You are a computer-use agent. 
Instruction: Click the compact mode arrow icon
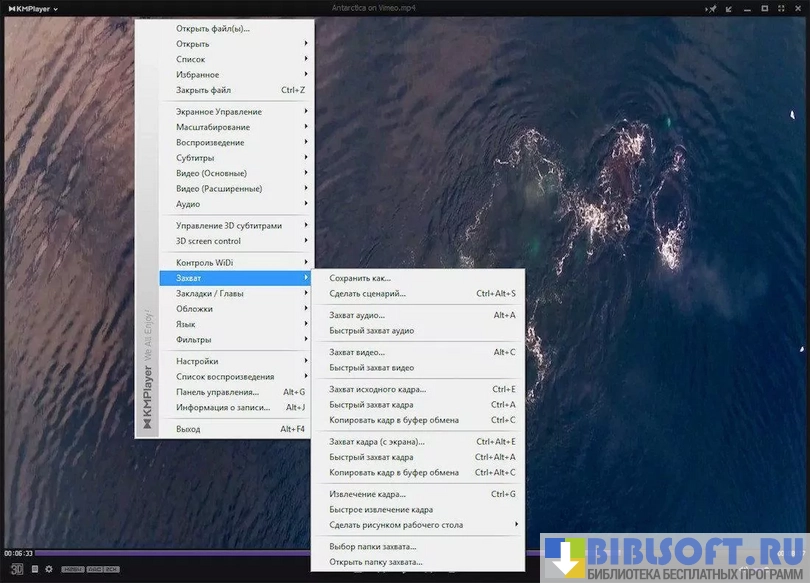click(729, 9)
